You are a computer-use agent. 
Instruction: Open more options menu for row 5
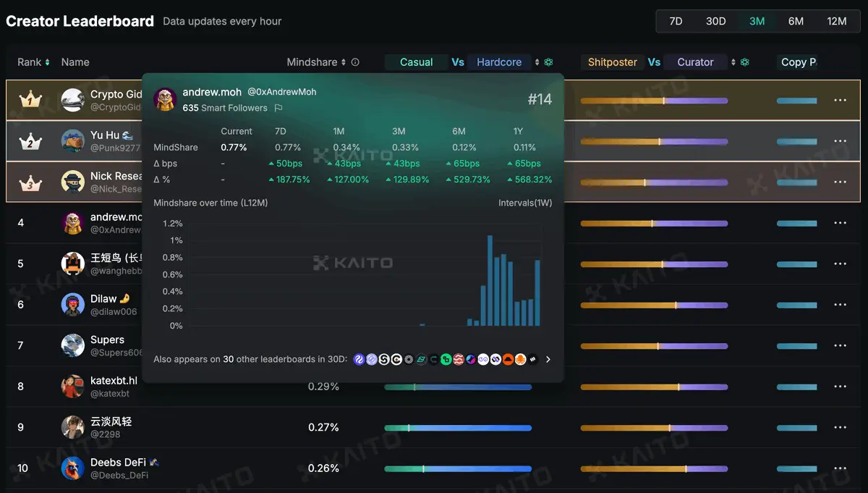click(x=840, y=264)
